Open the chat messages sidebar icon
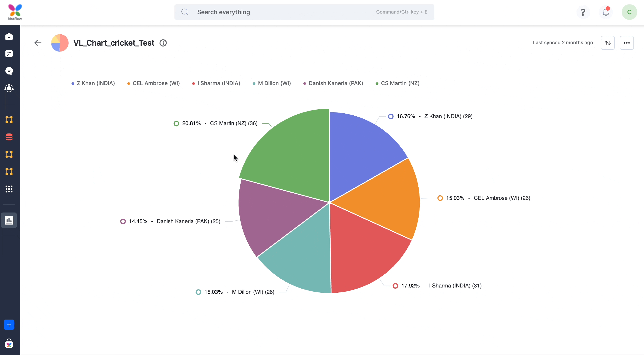Image resolution: width=644 pixels, height=355 pixels. tap(9, 71)
